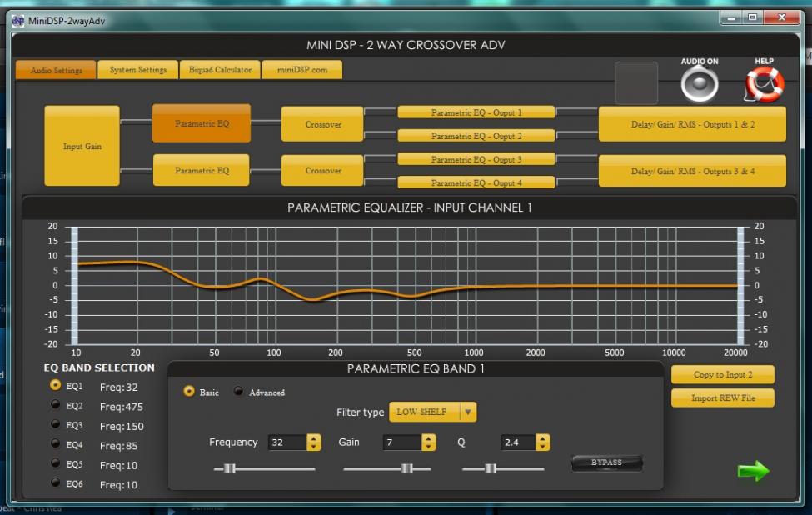Open Delay/Gain/RMS - Outputs 3 & 4

click(x=692, y=171)
